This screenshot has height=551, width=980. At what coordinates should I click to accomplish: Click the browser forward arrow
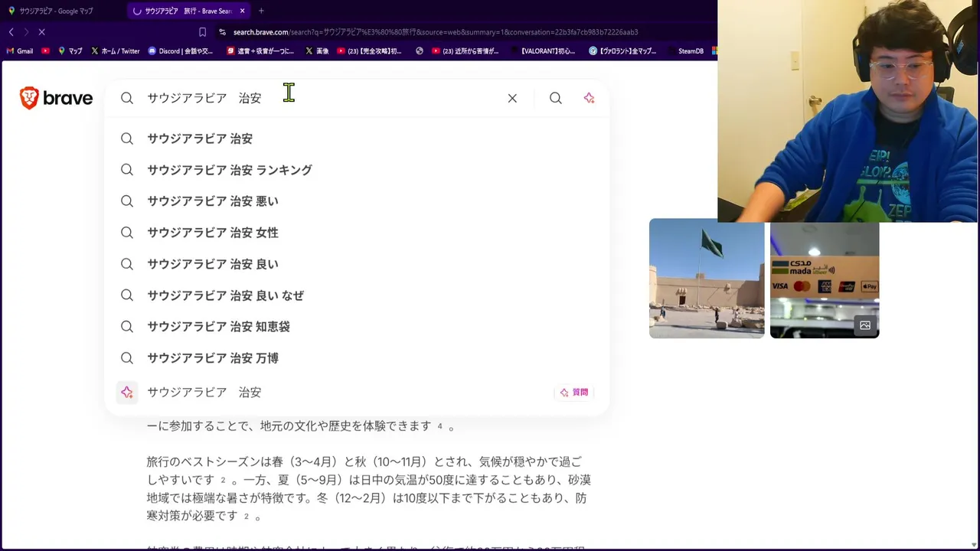pyautogui.click(x=26, y=32)
